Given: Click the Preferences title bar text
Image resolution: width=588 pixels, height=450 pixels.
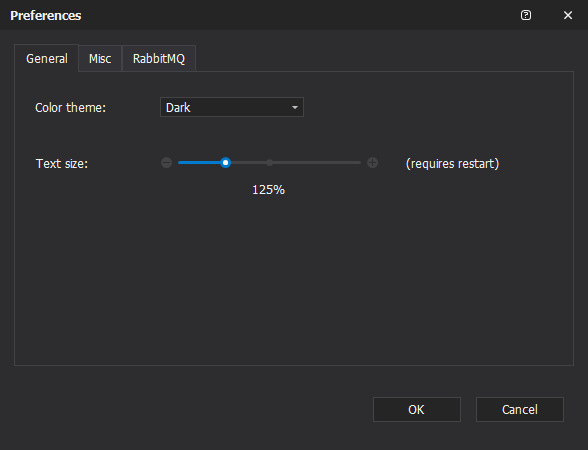Looking at the screenshot, I should pyautogui.click(x=46, y=15).
